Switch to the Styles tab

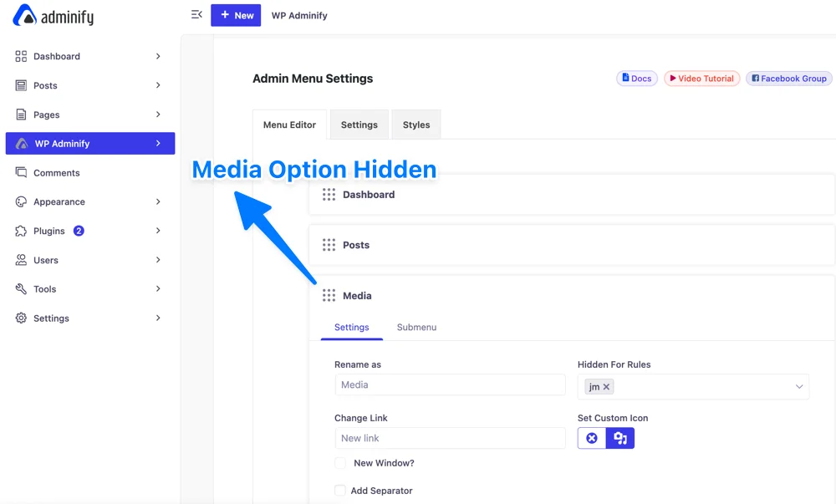click(415, 125)
